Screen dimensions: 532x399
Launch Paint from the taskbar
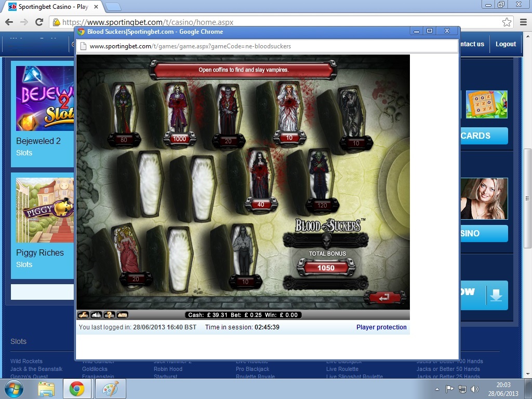pos(110,389)
